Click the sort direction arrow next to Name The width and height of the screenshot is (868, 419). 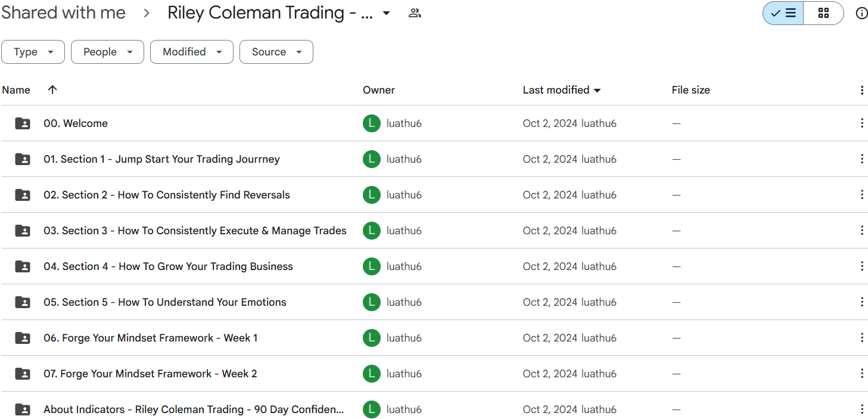pos(52,90)
